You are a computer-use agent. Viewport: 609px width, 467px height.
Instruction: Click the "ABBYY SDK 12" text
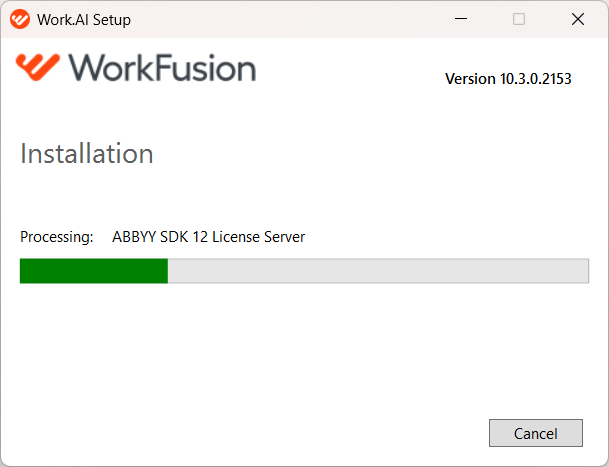[160, 237]
